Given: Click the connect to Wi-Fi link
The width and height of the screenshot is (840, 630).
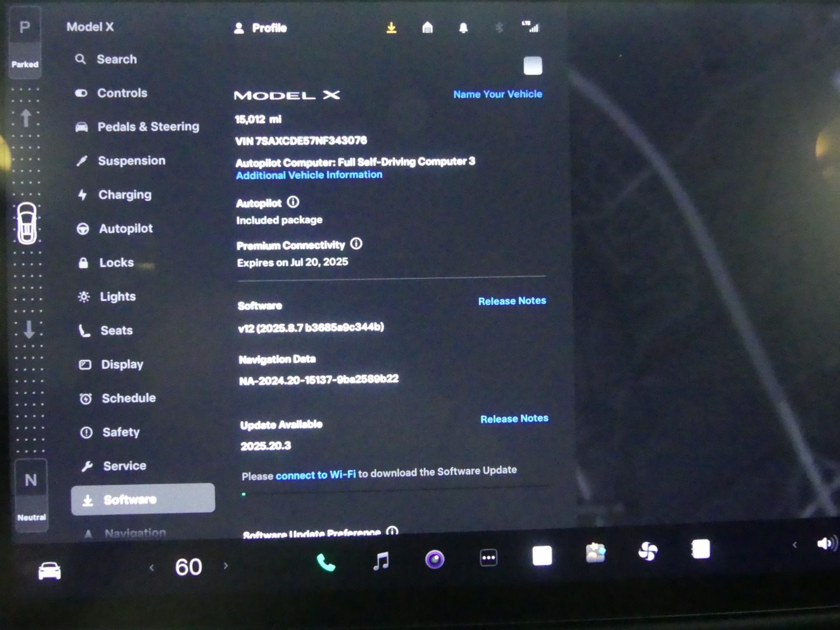Looking at the screenshot, I should [x=315, y=475].
